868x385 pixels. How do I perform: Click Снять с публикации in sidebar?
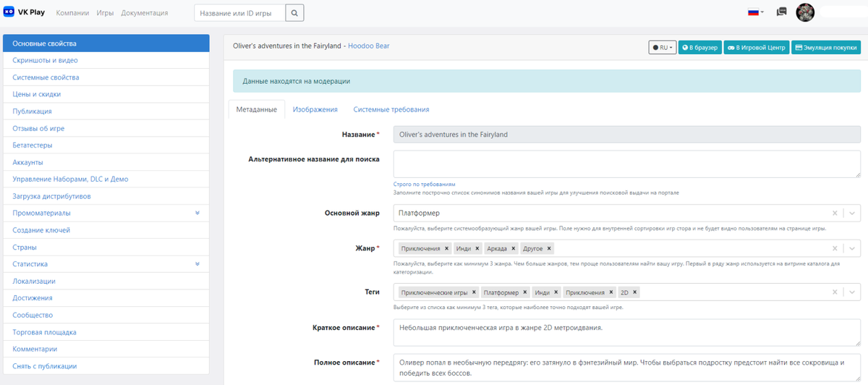106,366
